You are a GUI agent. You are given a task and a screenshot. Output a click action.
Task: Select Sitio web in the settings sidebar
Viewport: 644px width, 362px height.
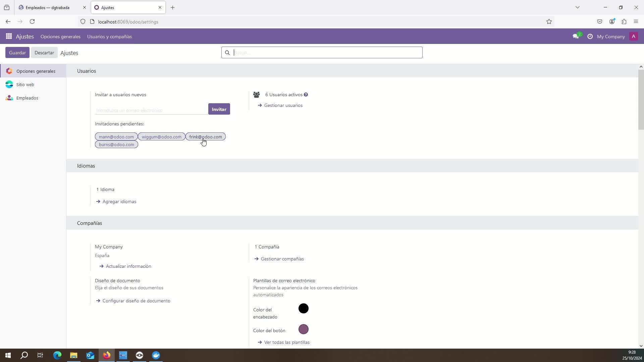click(x=25, y=85)
